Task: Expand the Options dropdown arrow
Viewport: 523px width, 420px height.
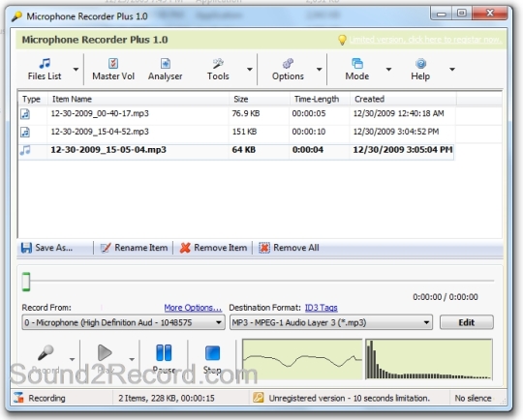Action: (320, 70)
